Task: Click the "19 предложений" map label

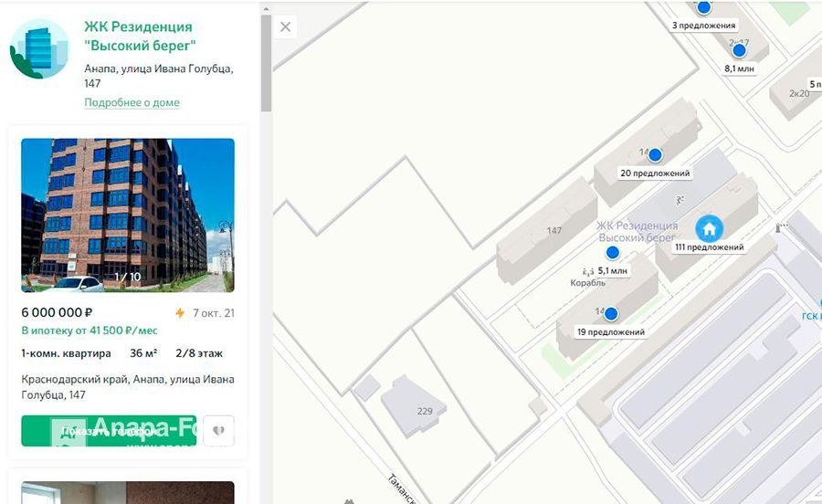Action: [611, 332]
